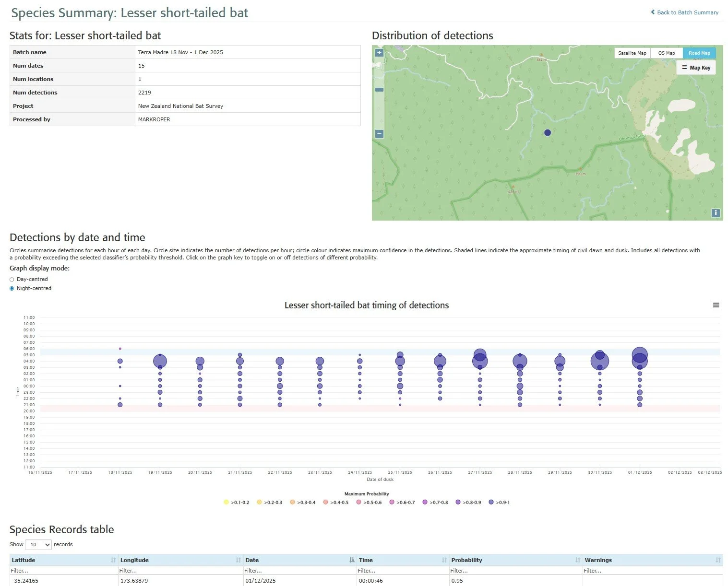Click the 04:00 detection bubble on 30/11/2025
Viewport: 728px width, 586px height.
[x=600, y=361]
